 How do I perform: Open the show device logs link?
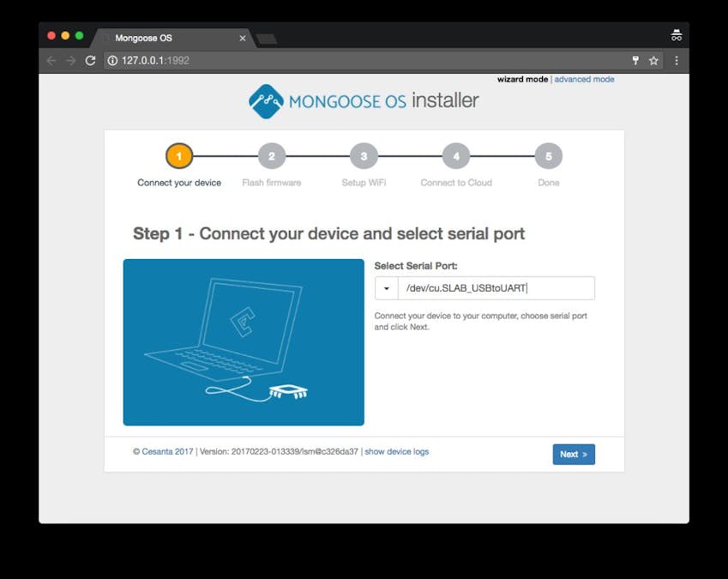[x=396, y=450]
